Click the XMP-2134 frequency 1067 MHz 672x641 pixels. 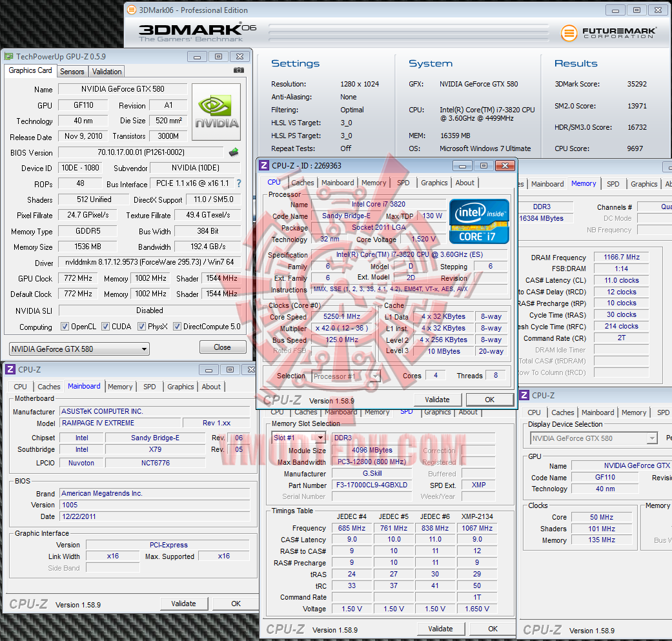(x=477, y=528)
